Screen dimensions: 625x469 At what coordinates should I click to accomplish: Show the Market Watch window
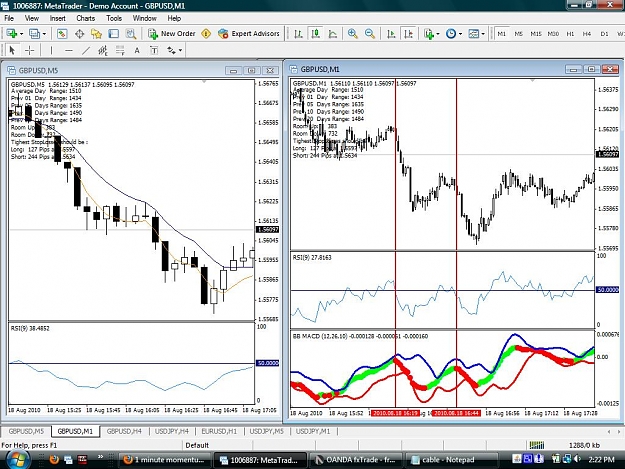coord(62,34)
